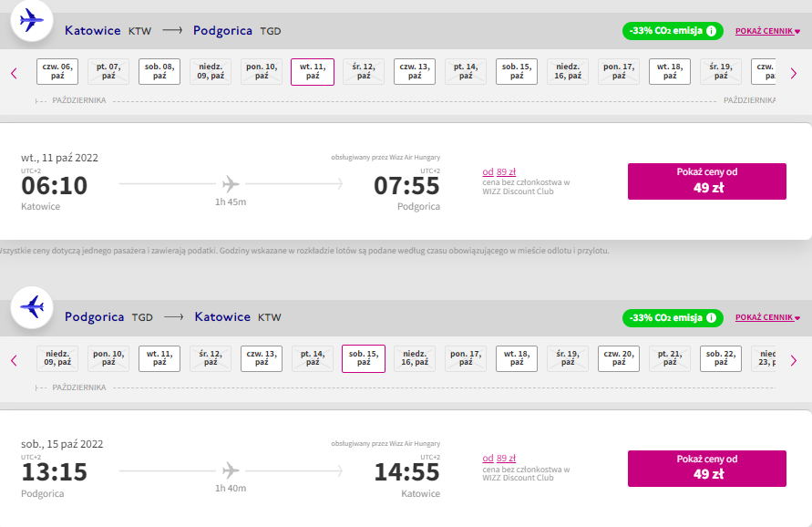Open 'od 89 zł' link for outbound flight

pos(499,172)
